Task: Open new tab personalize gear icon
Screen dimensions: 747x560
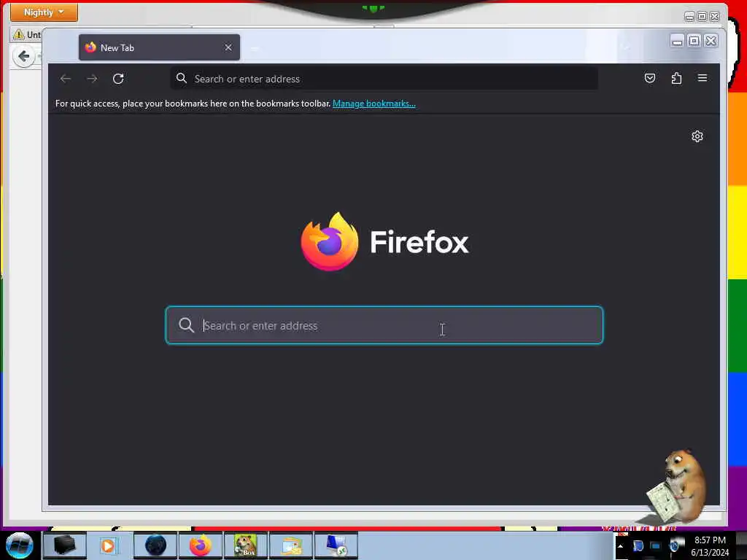Action: 697,136
